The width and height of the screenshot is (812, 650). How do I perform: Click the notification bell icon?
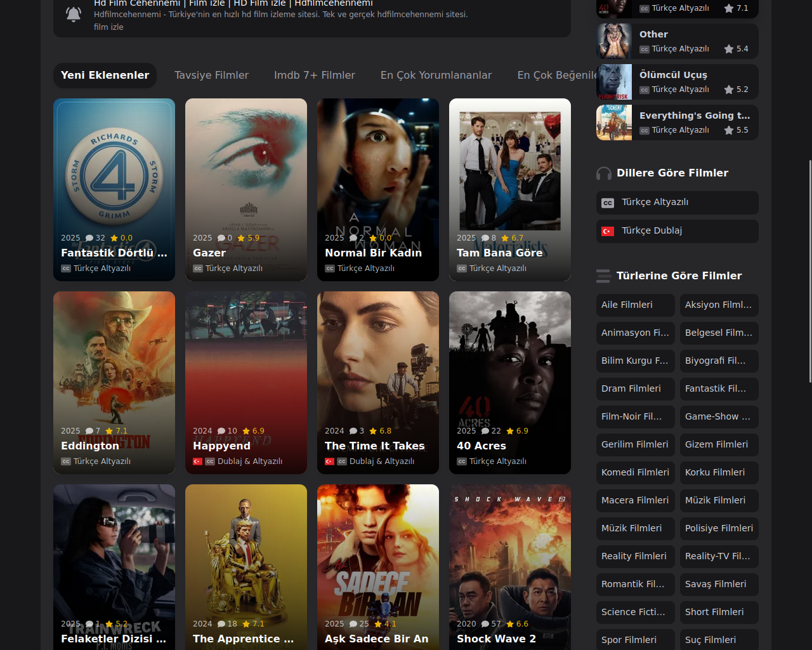pyautogui.click(x=74, y=14)
